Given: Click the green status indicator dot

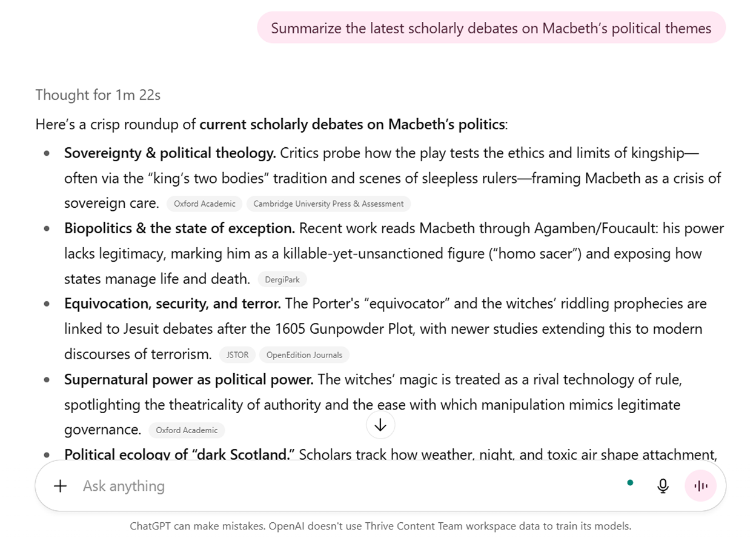Looking at the screenshot, I should (631, 483).
